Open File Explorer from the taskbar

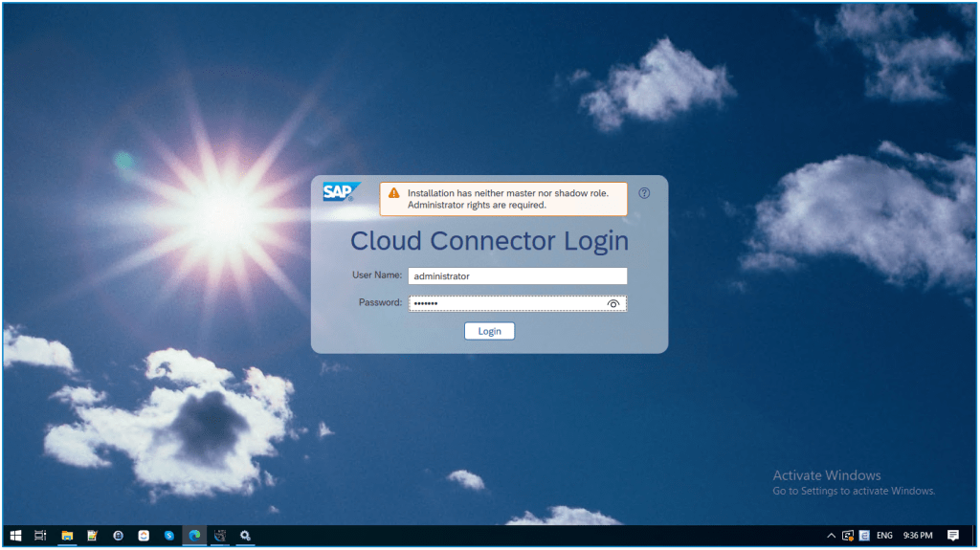pos(67,536)
